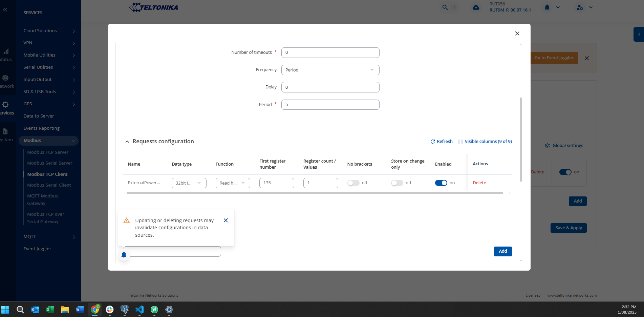644x317 pixels.
Task: Disable the Enabled switch for ExternalPower request
Action: [441, 183]
